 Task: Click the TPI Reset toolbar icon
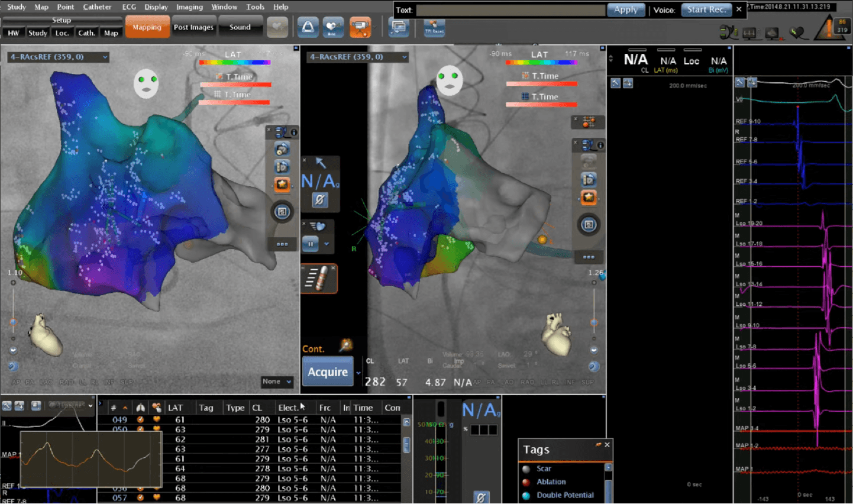434,27
